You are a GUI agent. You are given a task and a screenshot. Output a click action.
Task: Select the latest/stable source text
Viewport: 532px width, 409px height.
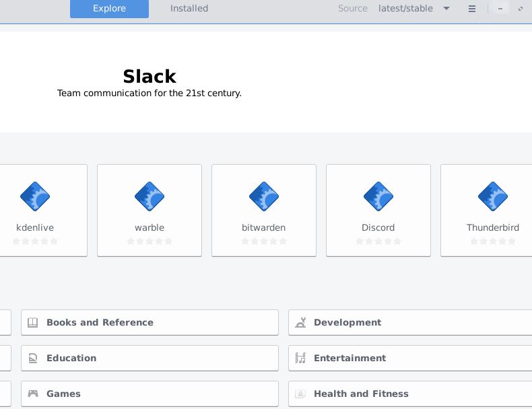(405, 9)
